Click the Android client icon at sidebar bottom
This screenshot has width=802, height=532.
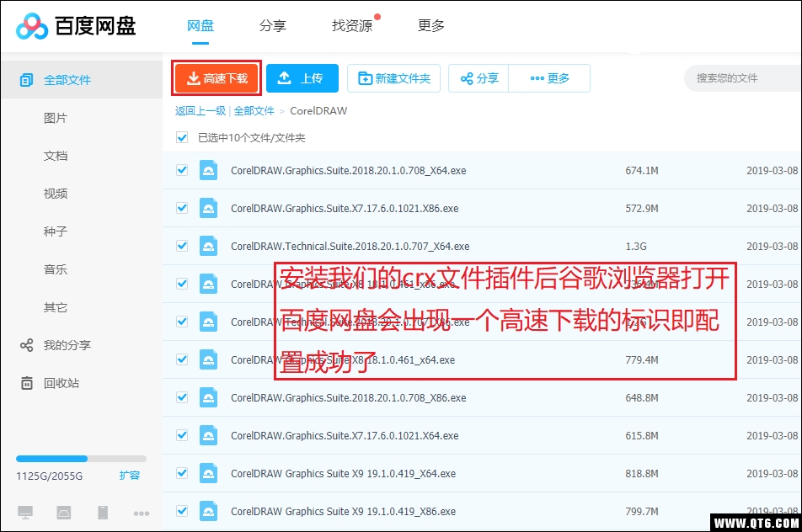[x=64, y=512]
